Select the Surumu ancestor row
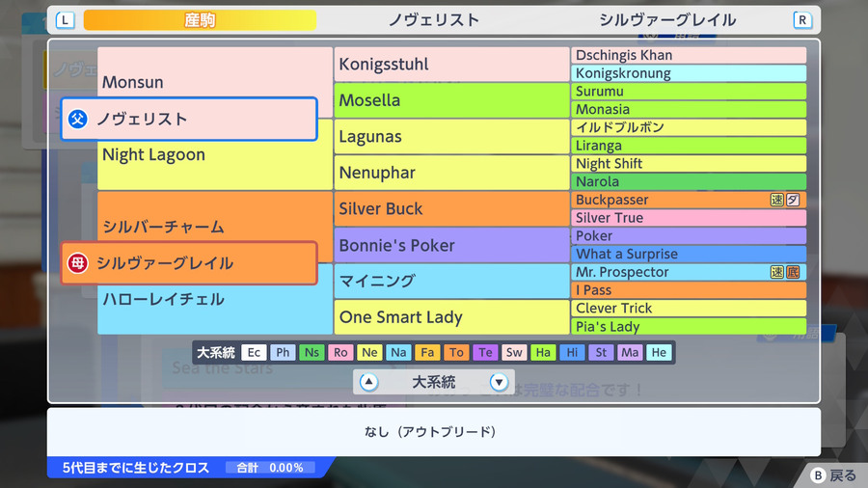This screenshot has width=868, height=488. click(x=689, y=92)
